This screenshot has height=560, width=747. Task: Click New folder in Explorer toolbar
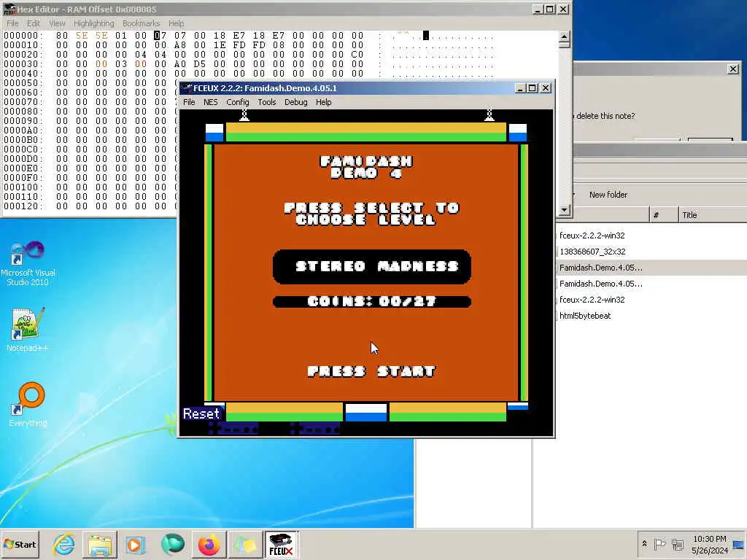coord(608,194)
